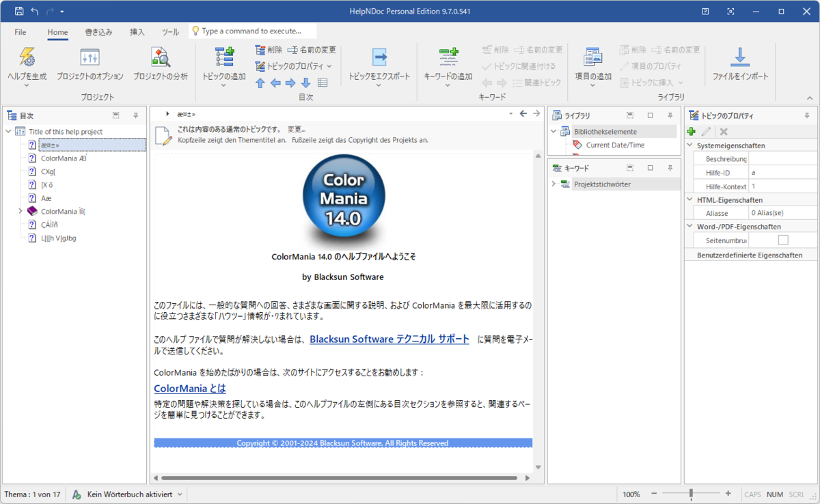The image size is (820, 504).
Task: Open the Kein Wörterbuch aktiviert dropdown
Action: click(x=180, y=494)
